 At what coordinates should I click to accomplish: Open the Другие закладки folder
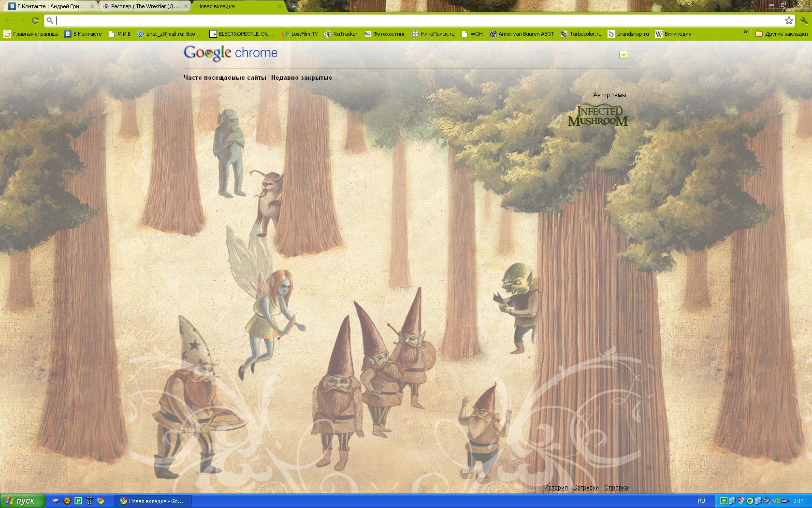(x=782, y=34)
